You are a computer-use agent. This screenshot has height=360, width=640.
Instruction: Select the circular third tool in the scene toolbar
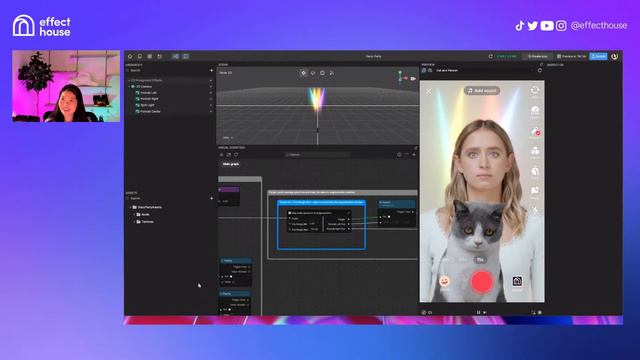pyautogui.click(x=322, y=73)
